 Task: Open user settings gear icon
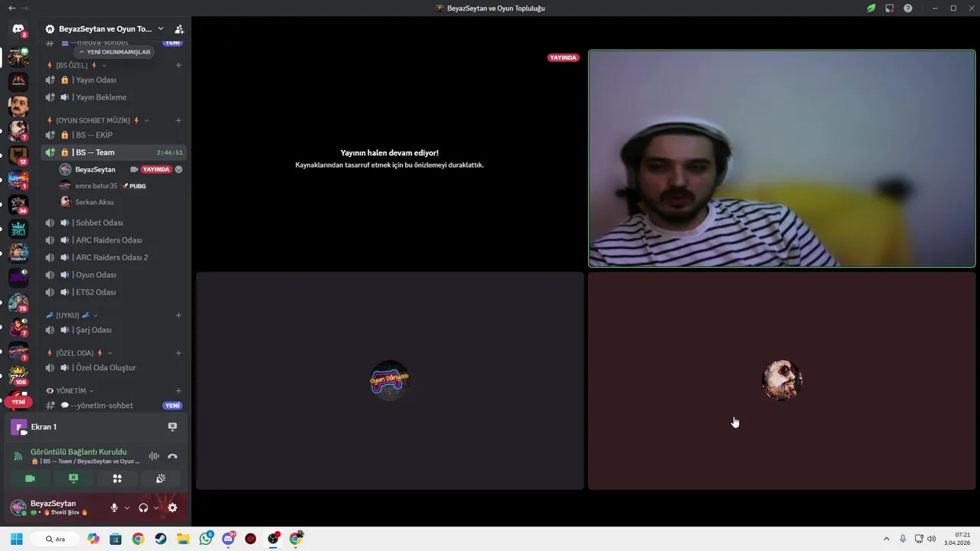click(172, 507)
